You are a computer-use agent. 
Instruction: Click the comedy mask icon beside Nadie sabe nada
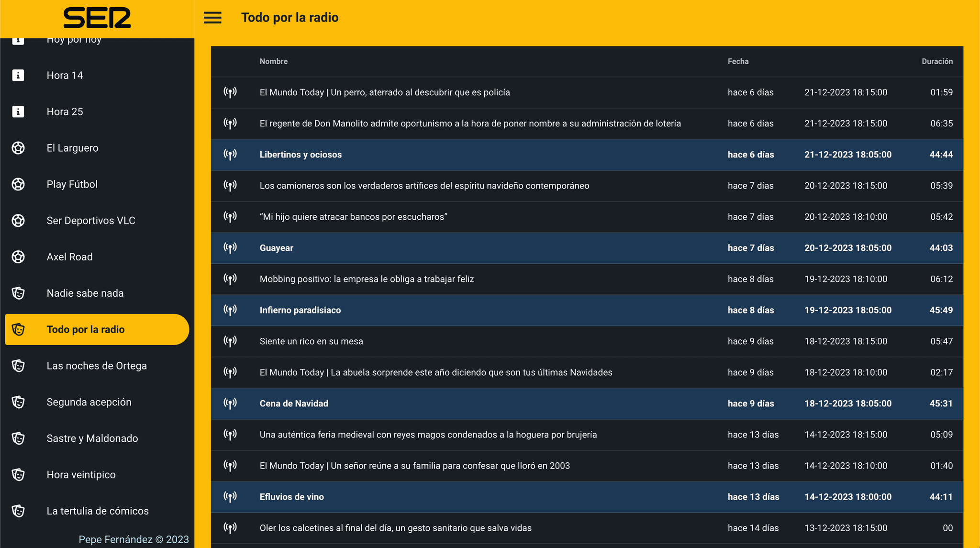18,293
